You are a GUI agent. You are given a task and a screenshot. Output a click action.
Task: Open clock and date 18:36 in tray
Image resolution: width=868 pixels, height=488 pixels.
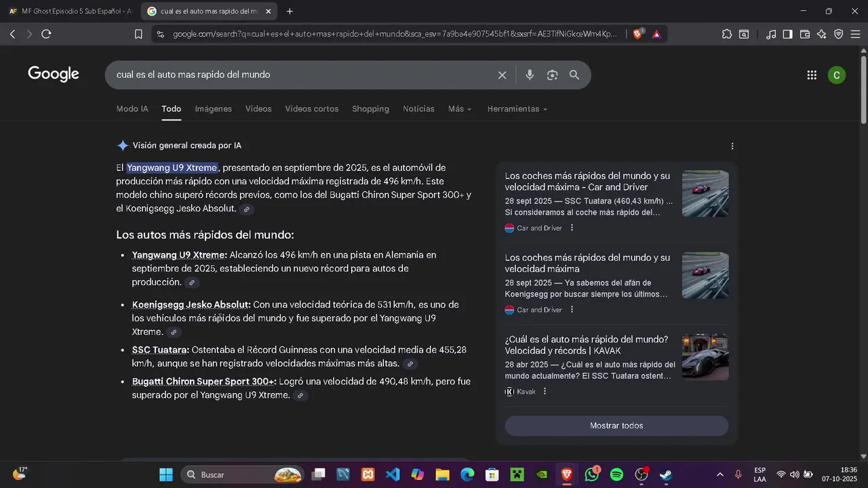(840, 474)
